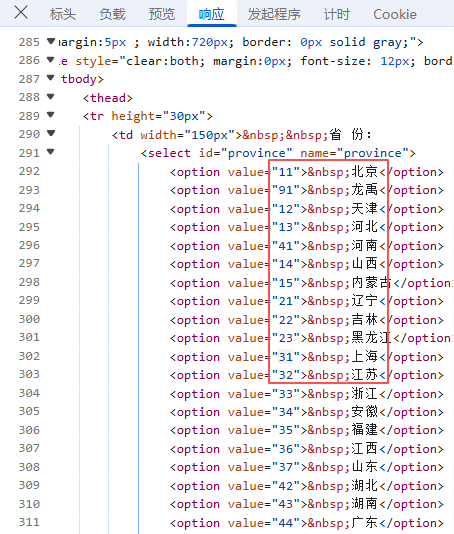This screenshot has width=454, height=534.
Task: Click the option line for 湖南
Action: coord(307,504)
